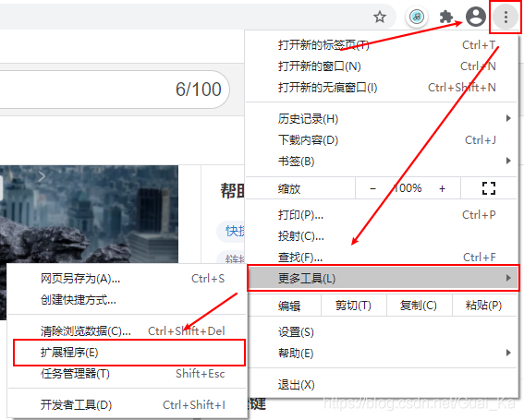The width and height of the screenshot is (524, 420).
Task: Select 创建快捷方式... in the submenu
Action: coord(127,299)
